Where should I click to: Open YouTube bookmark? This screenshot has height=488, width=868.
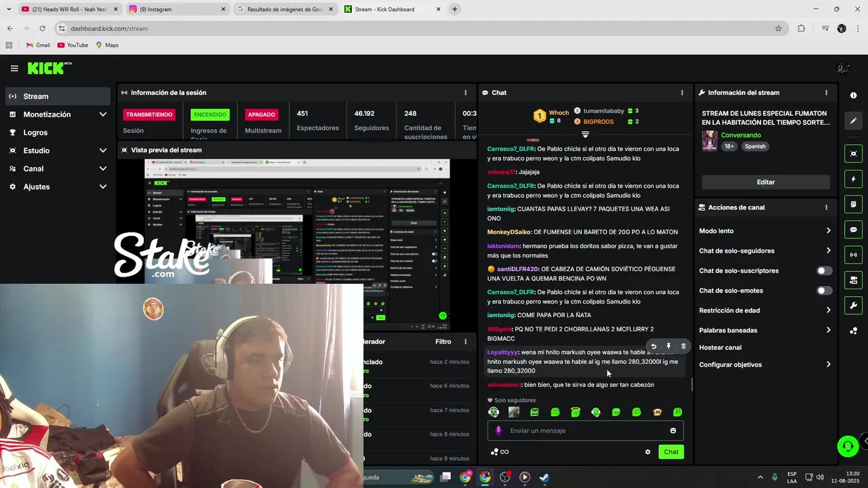73,45
